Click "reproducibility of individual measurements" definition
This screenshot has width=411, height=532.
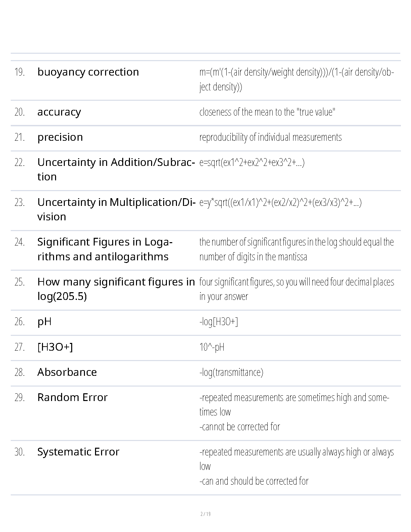click(270, 137)
